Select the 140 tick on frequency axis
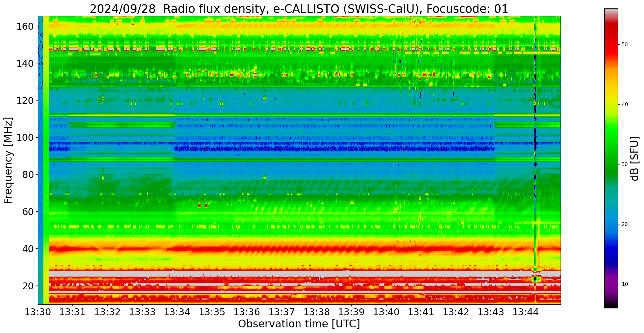The width and height of the screenshot is (644, 333). (25, 63)
